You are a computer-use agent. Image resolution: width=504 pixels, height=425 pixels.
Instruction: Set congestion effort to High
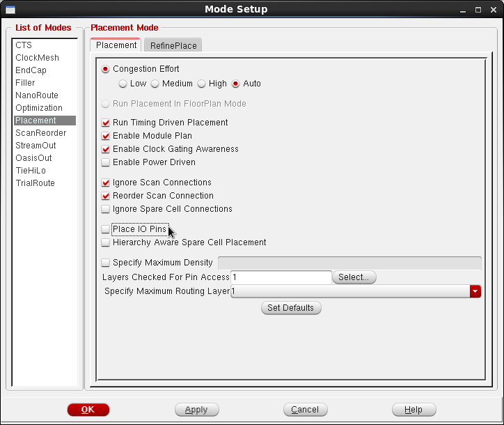point(202,84)
